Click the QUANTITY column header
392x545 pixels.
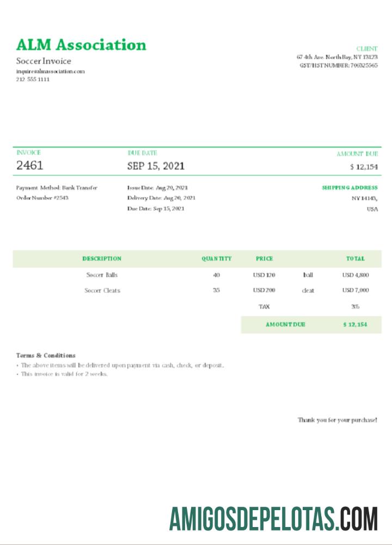(x=216, y=259)
